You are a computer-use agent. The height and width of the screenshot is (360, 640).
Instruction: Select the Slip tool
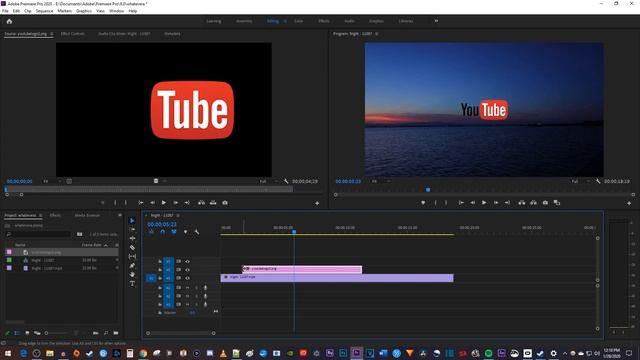(132, 256)
